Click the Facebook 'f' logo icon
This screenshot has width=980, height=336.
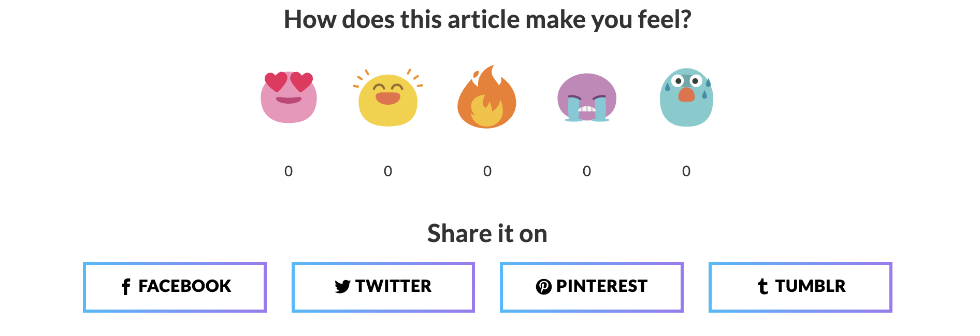tap(126, 286)
